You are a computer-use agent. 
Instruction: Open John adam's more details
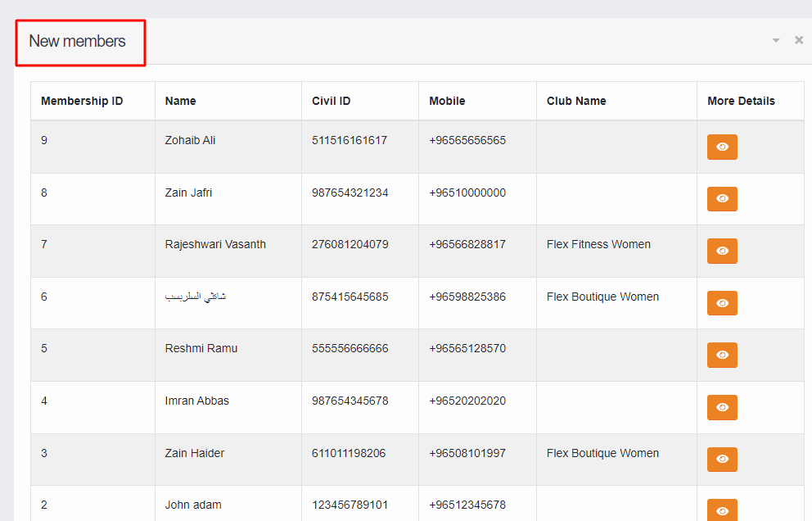[722, 509]
